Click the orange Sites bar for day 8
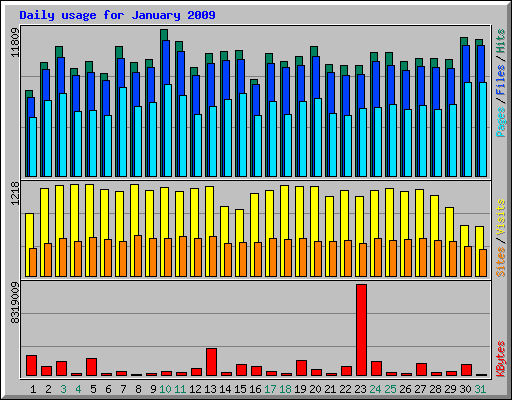512x400 pixels. pyautogui.click(x=138, y=256)
